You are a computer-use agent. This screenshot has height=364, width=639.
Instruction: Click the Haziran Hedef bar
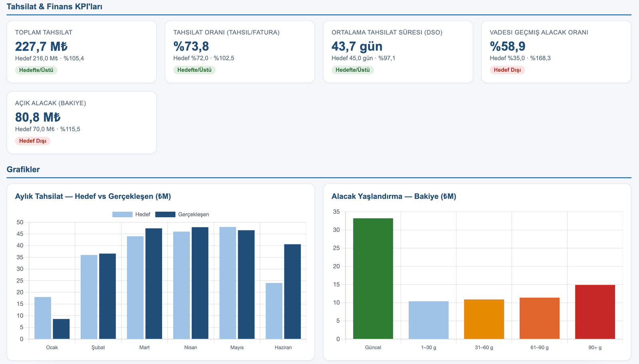click(x=274, y=311)
